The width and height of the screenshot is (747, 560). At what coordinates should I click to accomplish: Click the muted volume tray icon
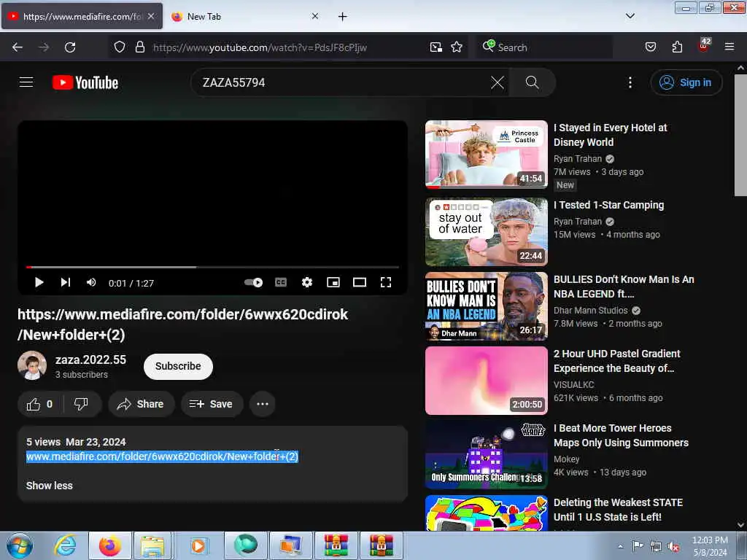[x=673, y=547]
